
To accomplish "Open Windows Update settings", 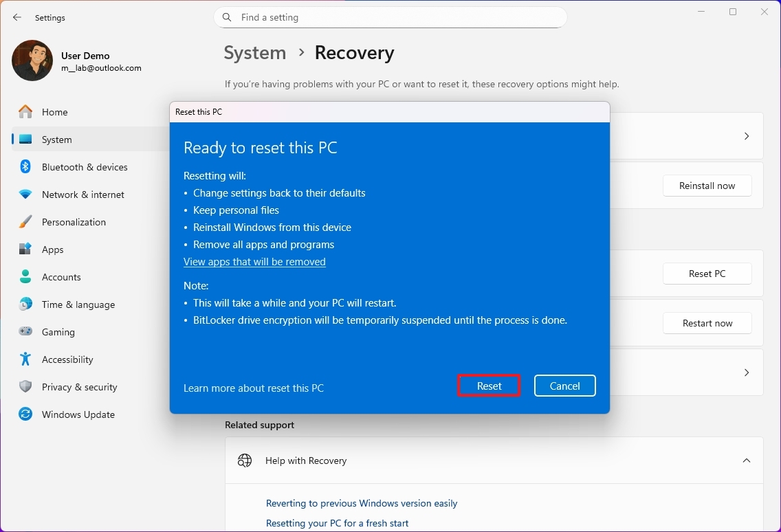I will [78, 414].
